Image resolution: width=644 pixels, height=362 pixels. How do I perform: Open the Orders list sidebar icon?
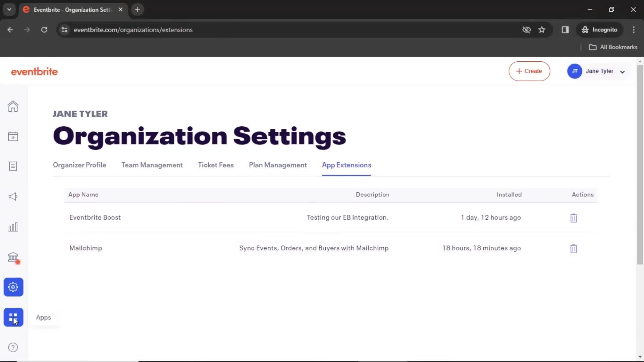point(13,167)
